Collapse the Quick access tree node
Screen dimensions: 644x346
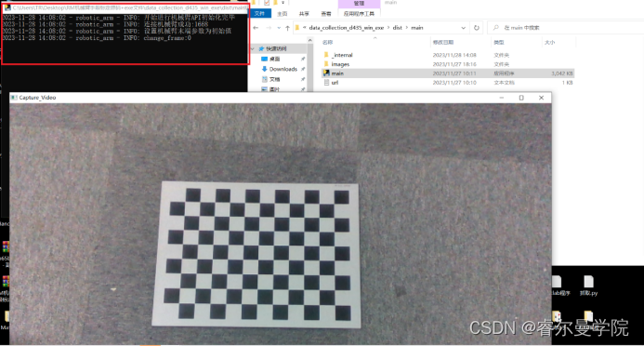pos(253,48)
